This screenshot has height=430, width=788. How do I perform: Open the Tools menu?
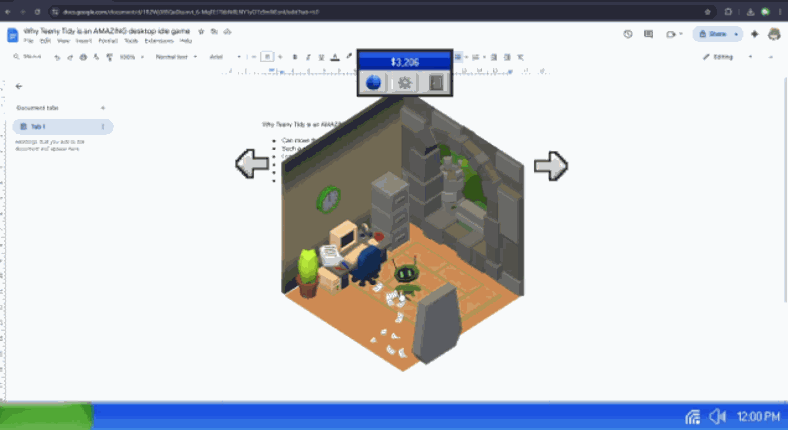coord(131,41)
